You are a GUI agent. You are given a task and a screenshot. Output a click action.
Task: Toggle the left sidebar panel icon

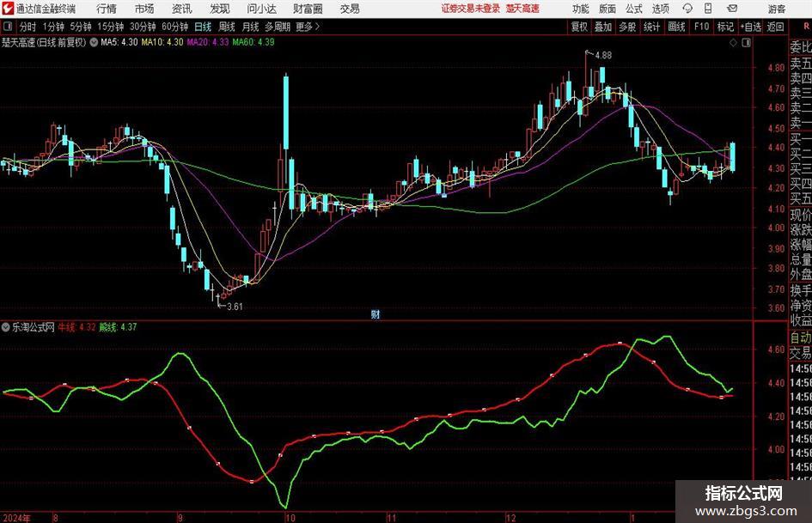8,27
